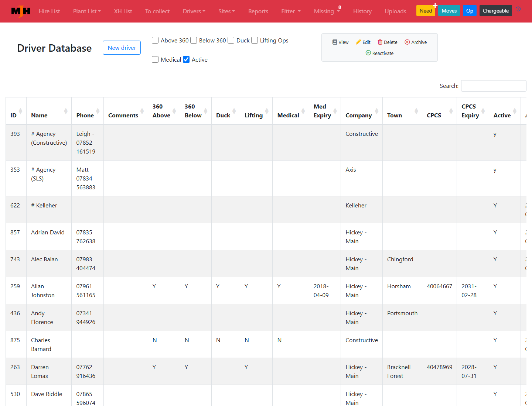Focus the Search input field
Image resolution: width=532 pixels, height=406 pixels.
494,86
